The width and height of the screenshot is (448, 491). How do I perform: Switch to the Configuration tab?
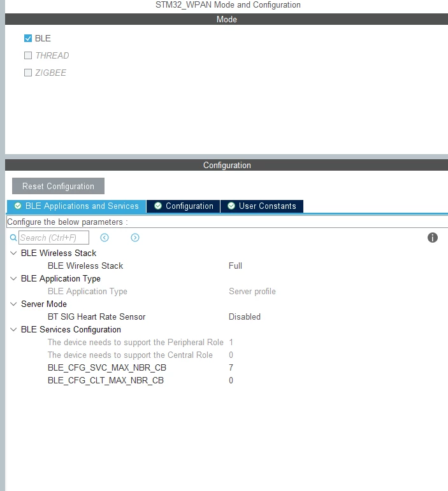point(184,206)
